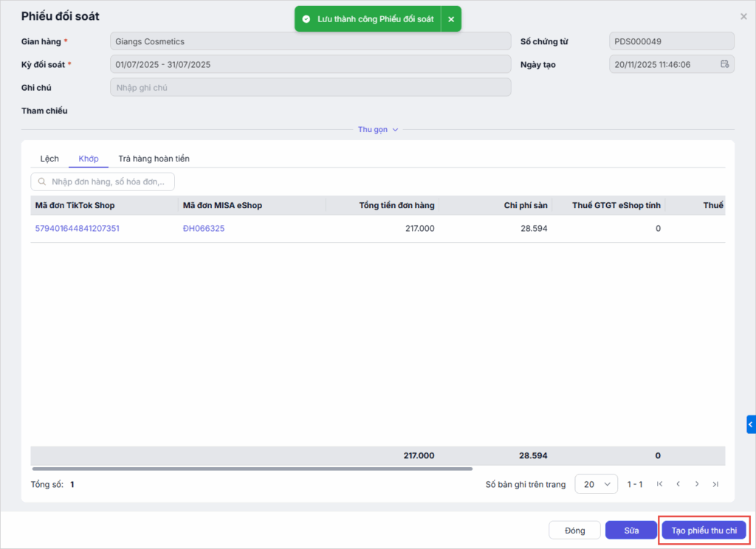
Task: Go to the next page arrow
Action: pos(697,484)
